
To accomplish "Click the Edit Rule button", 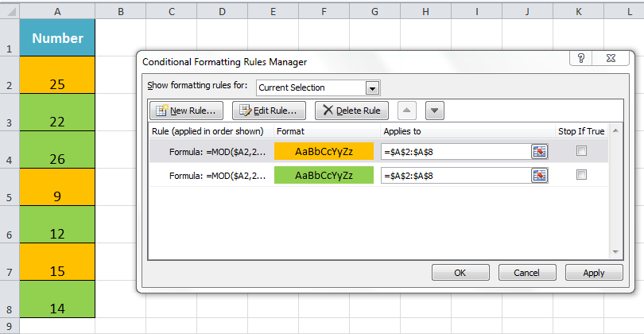I will [269, 111].
